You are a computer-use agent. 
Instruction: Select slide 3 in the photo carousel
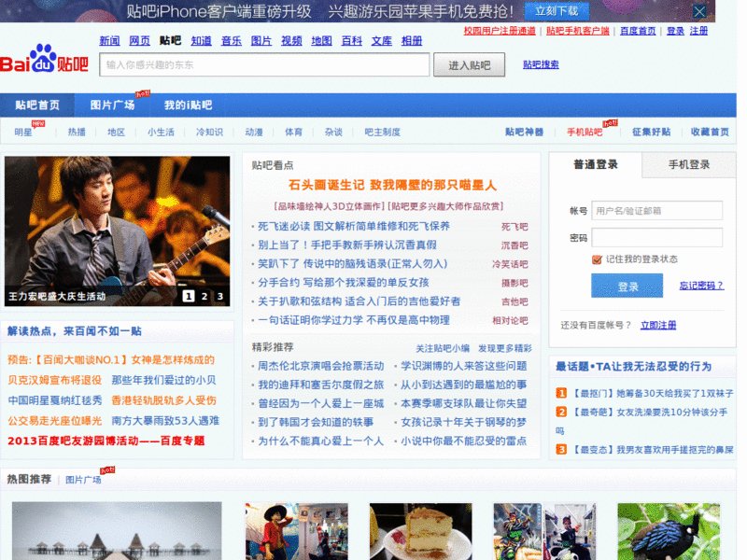click(219, 296)
